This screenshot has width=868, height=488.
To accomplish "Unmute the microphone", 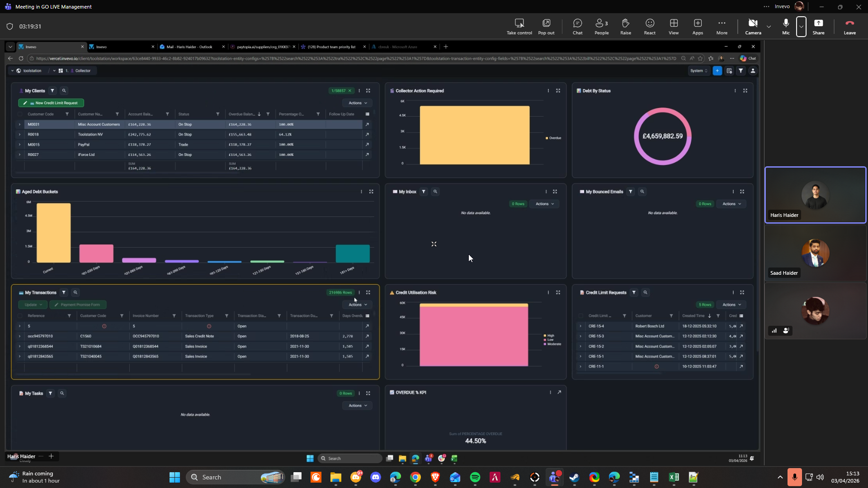I will coord(786,26).
